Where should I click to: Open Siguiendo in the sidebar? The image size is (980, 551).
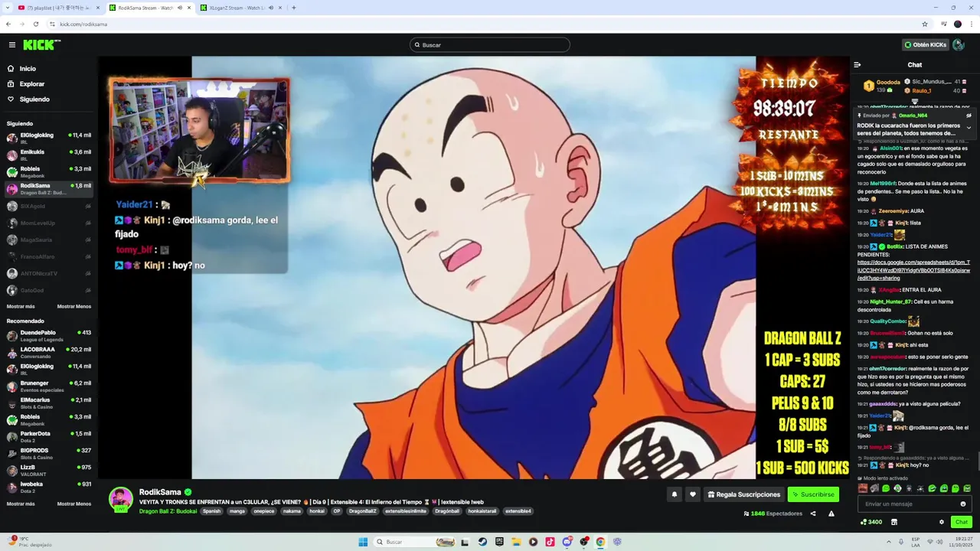tap(34, 99)
